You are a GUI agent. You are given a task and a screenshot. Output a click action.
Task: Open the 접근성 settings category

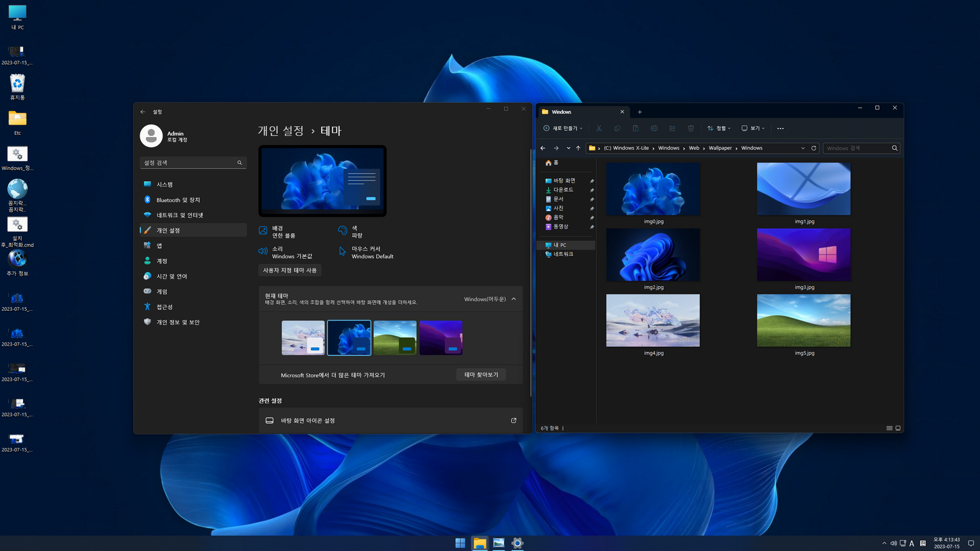click(x=193, y=307)
